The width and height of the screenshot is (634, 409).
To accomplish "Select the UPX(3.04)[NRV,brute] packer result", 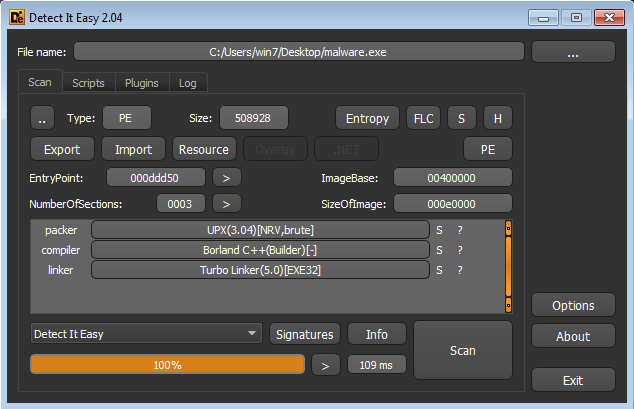I will (x=260, y=230).
